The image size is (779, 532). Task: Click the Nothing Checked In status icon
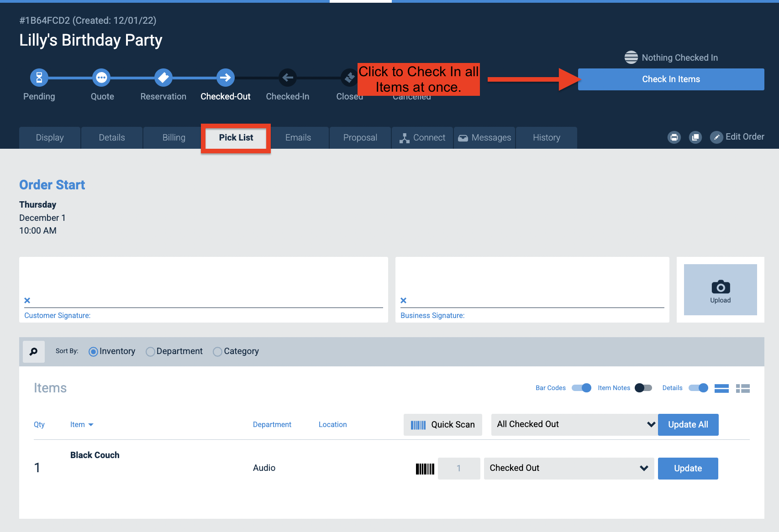point(631,57)
